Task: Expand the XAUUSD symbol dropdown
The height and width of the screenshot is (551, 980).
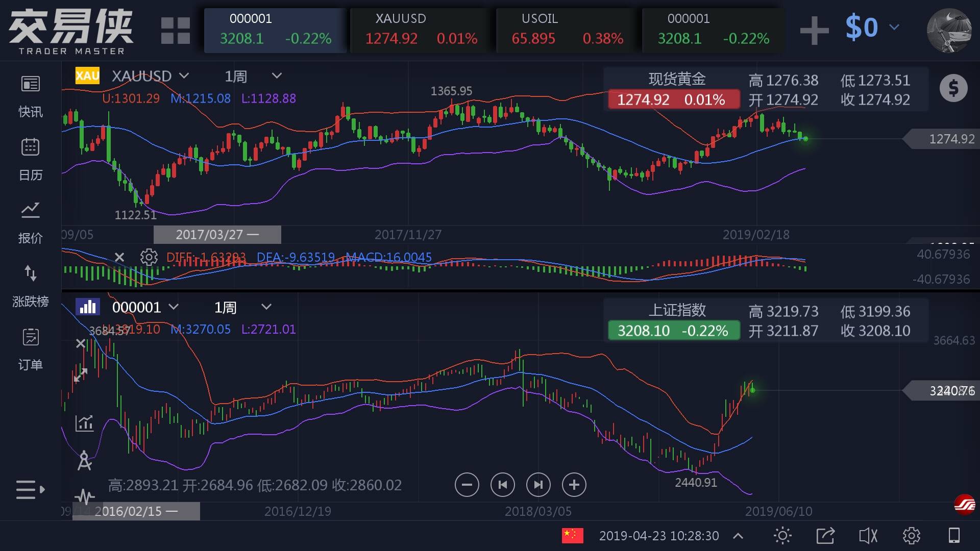Action: 184,76
